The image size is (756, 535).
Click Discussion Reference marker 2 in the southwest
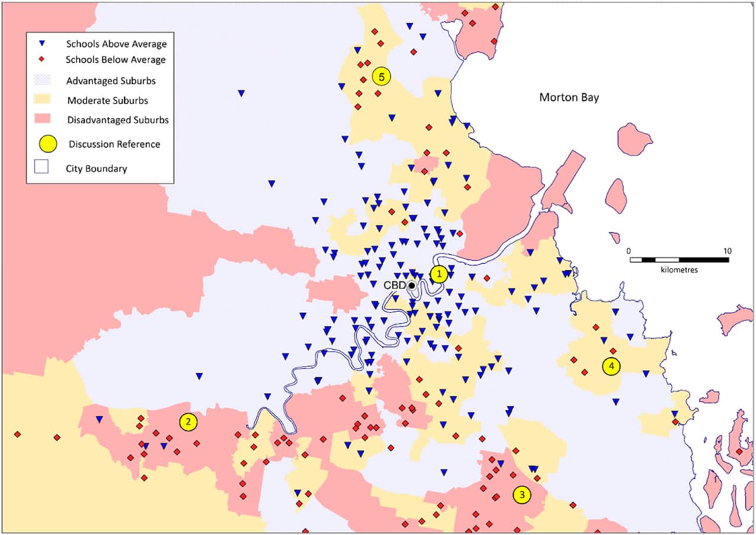point(189,422)
